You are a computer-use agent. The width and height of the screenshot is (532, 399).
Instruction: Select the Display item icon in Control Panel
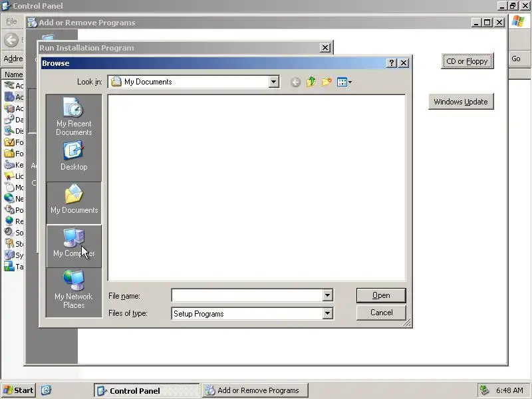click(x=9, y=131)
